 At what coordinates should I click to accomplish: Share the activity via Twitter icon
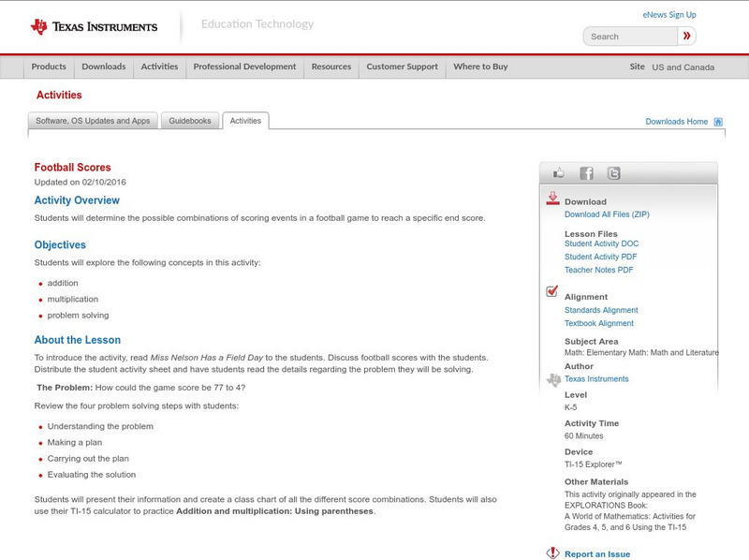(613, 173)
